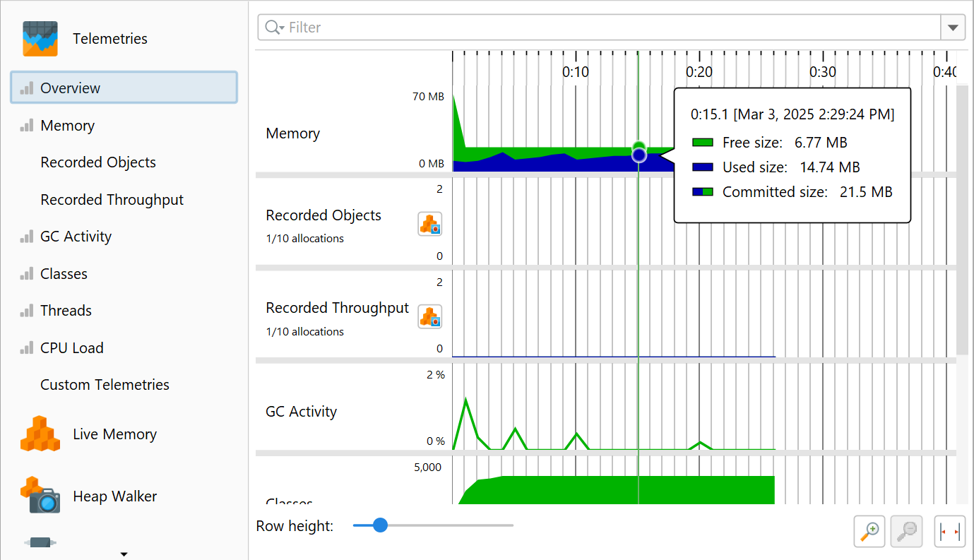Zoom in using the magnifier plus icon

click(870, 531)
